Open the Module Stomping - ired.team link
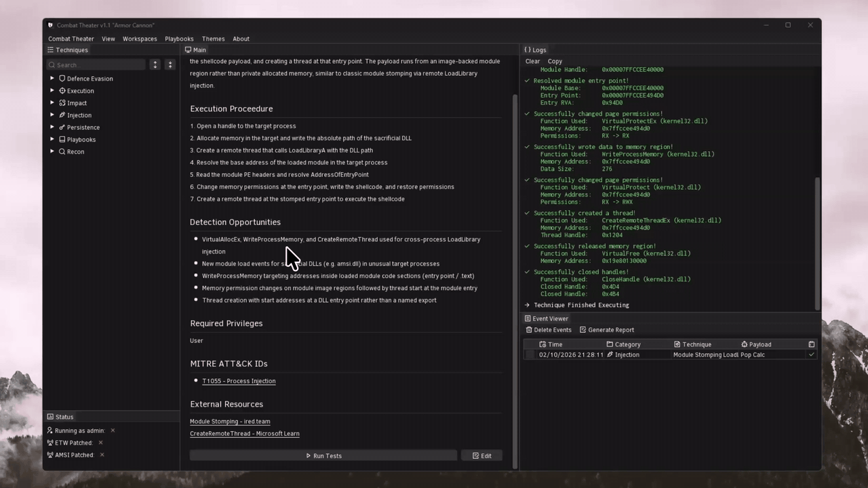Image resolution: width=868 pixels, height=488 pixels. pyautogui.click(x=230, y=422)
